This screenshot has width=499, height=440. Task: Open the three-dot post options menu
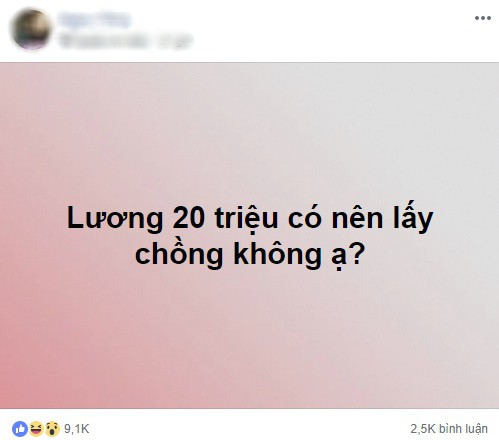(483, 18)
